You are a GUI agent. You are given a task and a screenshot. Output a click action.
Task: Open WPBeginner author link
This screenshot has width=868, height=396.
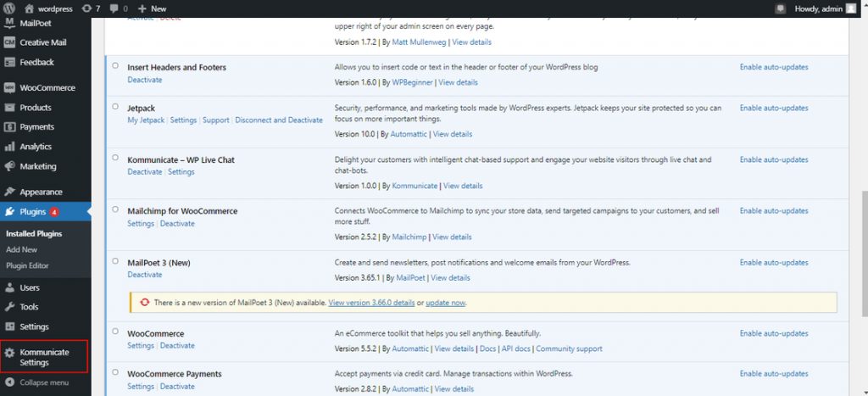click(x=413, y=82)
